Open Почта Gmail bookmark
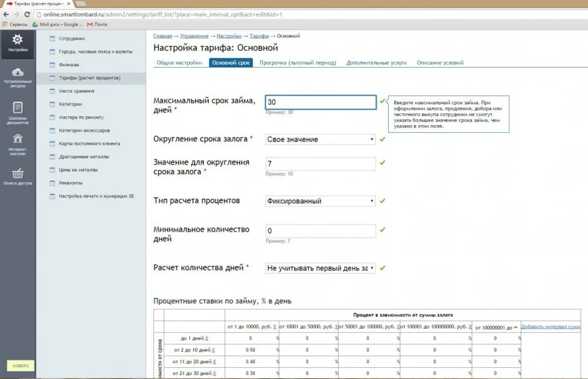Image resolution: width=588 pixels, height=379 pixels. tap(97, 24)
